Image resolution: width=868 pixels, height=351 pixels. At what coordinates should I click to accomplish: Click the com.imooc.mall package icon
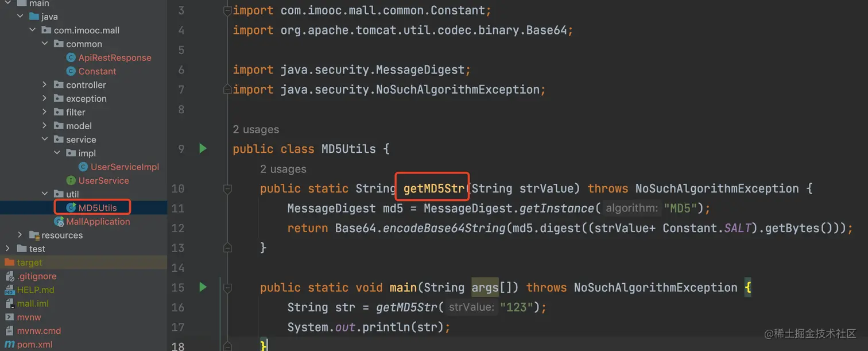[x=46, y=30]
